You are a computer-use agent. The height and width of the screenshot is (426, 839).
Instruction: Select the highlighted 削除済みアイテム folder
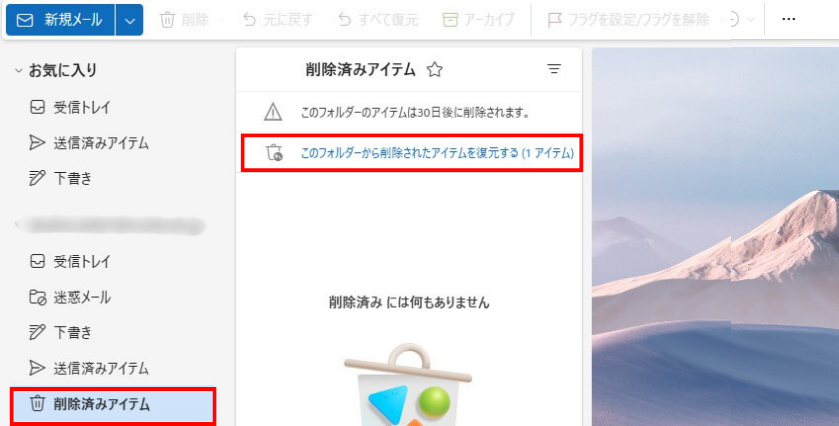click(113, 405)
